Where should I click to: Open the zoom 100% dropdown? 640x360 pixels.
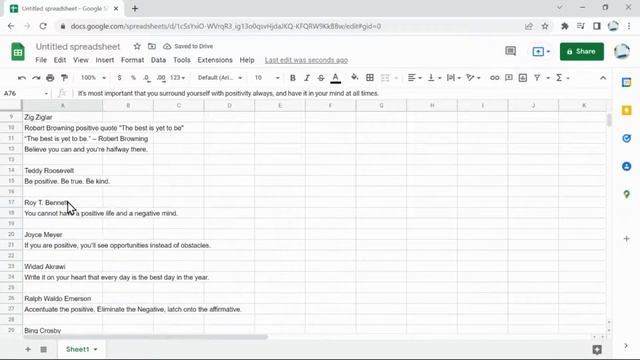coord(93,78)
